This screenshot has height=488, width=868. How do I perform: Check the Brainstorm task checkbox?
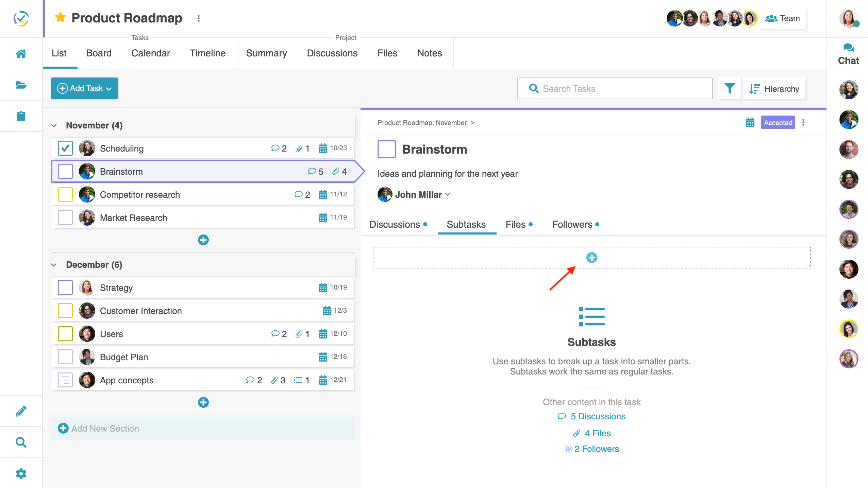coord(65,171)
